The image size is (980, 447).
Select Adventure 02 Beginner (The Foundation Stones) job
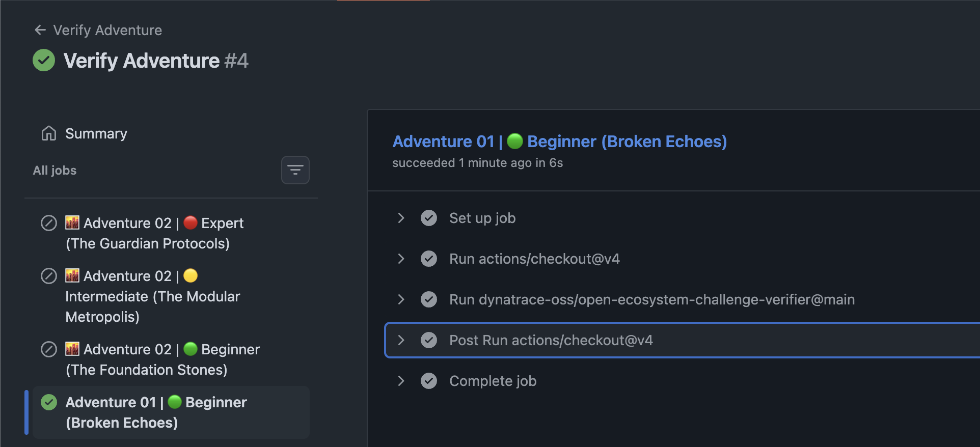(x=171, y=359)
